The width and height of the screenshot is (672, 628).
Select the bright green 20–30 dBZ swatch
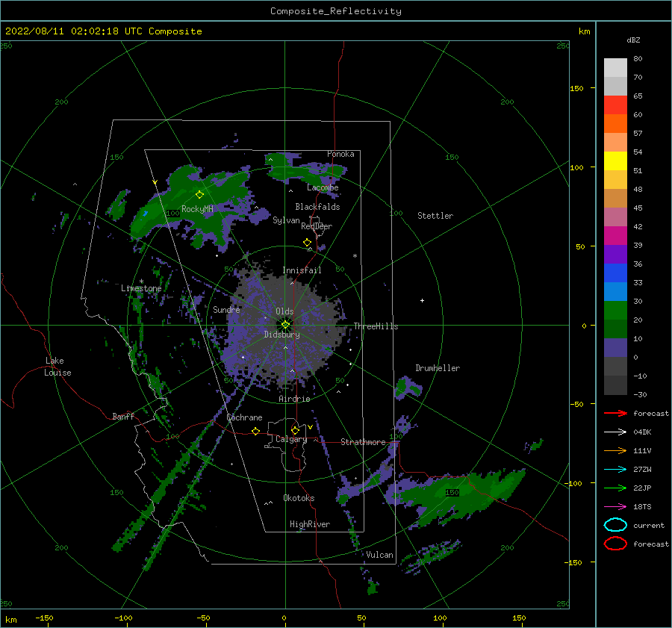pos(615,311)
